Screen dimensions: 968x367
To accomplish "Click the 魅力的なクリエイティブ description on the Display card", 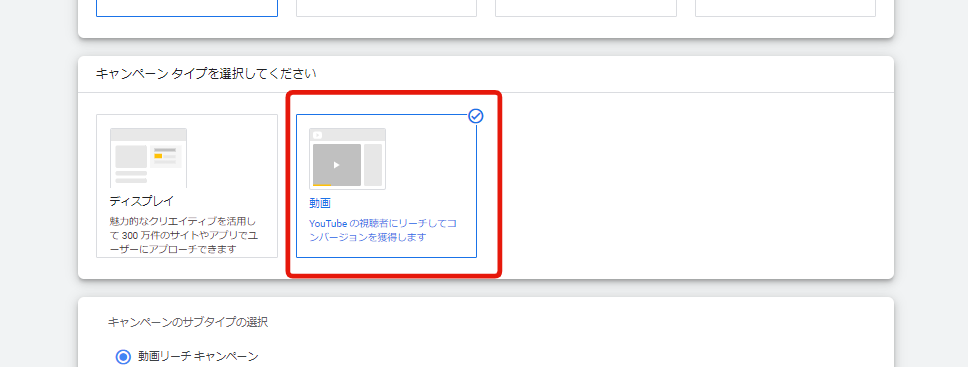I will tap(182, 235).
